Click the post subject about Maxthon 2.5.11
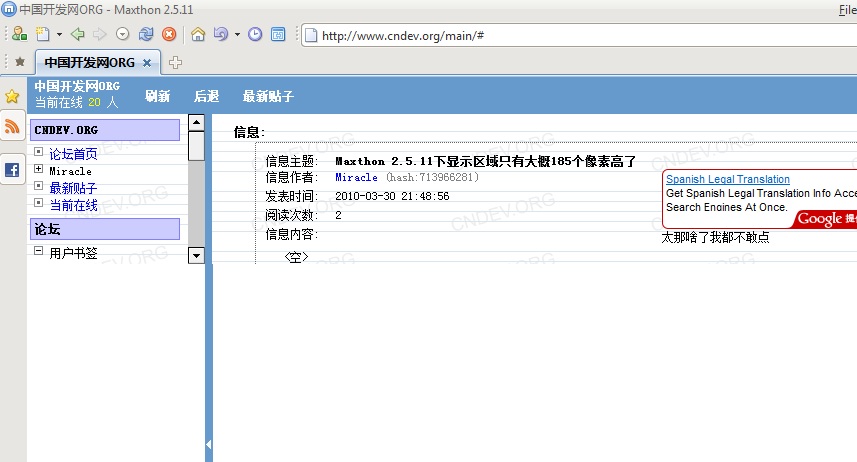 [486, 161]
